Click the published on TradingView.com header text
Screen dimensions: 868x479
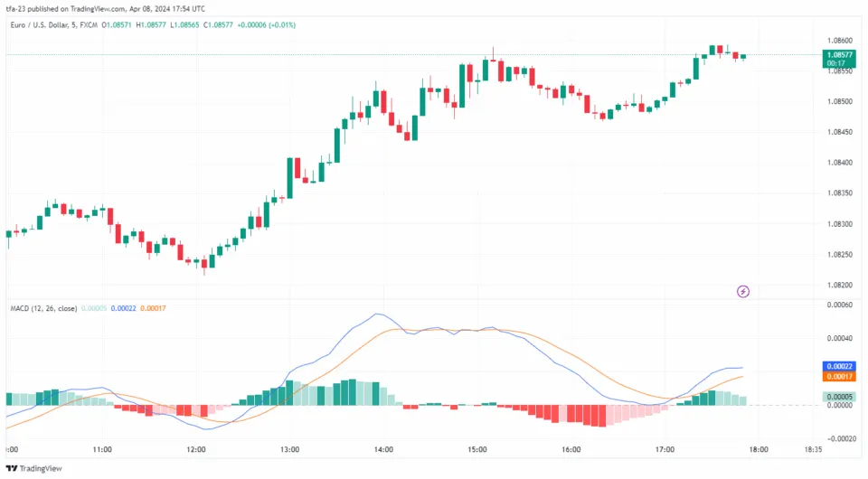coord(90,8)
